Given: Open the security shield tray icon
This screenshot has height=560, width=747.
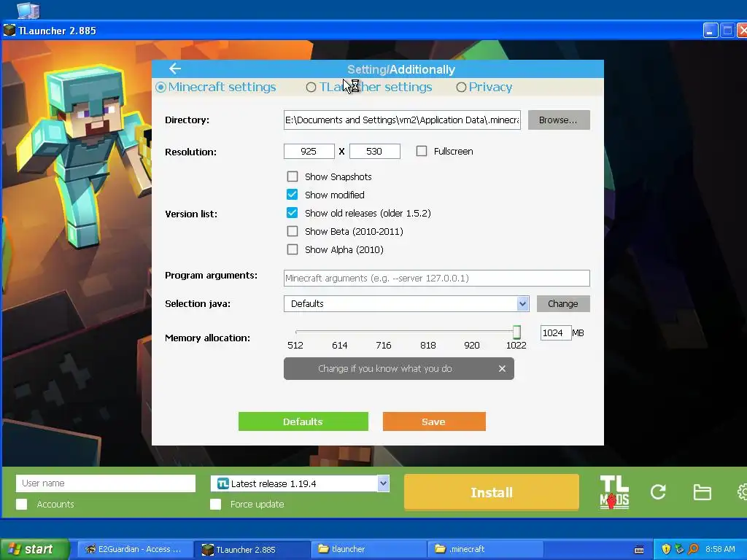Looking at the screenshot, I should pos(666,549).
